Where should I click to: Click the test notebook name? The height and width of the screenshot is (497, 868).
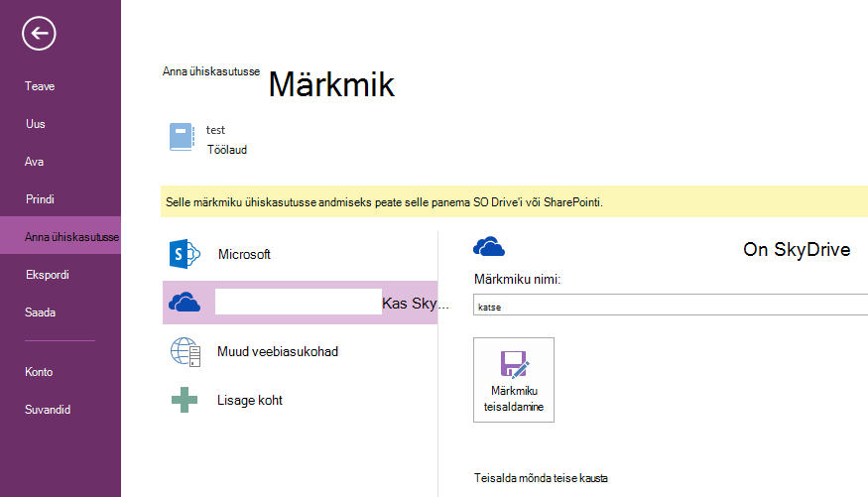[x=215, y=130]
